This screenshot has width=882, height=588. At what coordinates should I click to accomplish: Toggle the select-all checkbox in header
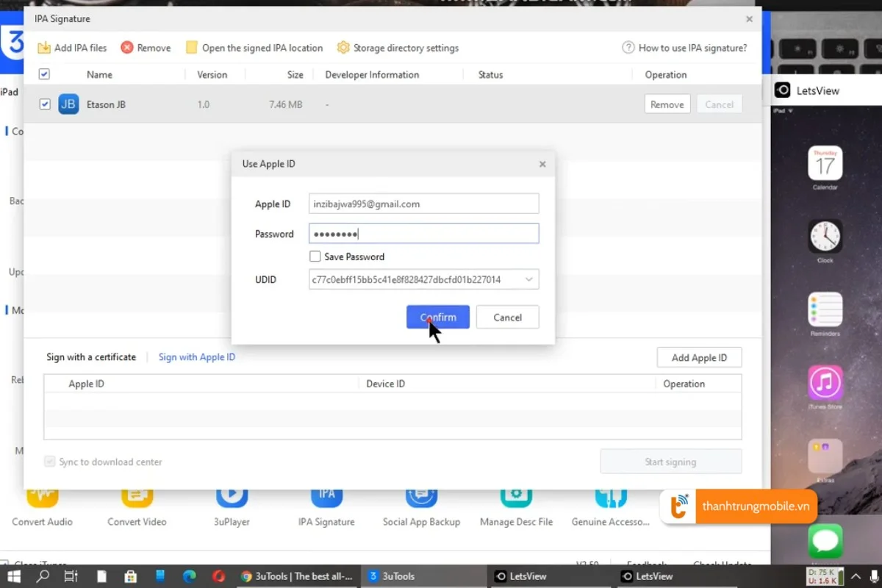pos(44,74)
